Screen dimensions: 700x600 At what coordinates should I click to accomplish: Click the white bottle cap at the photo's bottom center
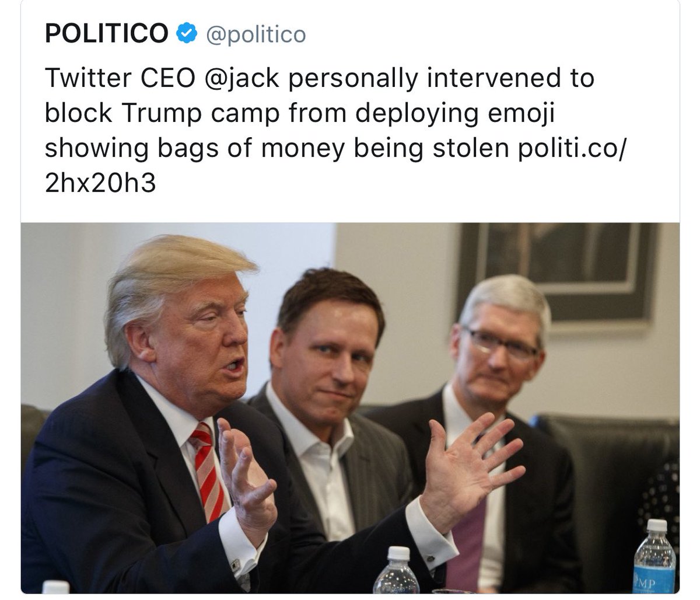[399, 553]
